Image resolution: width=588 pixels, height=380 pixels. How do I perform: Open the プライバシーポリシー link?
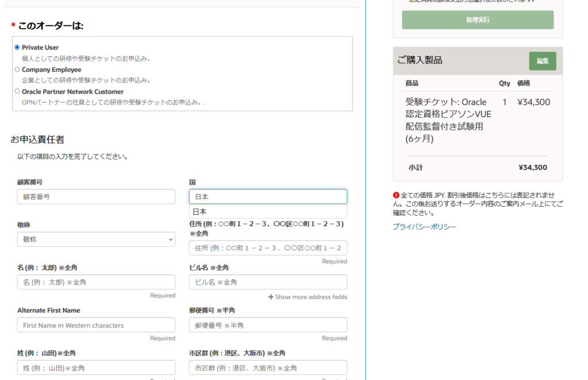(424, 227)
